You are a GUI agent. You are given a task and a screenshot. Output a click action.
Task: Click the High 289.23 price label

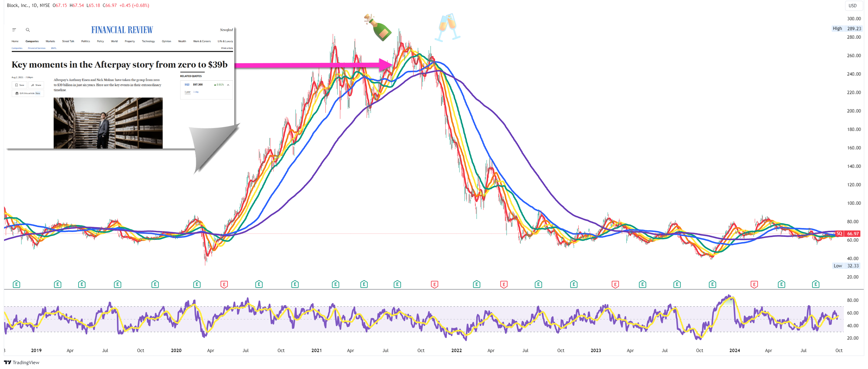click(x=847, y=29)
